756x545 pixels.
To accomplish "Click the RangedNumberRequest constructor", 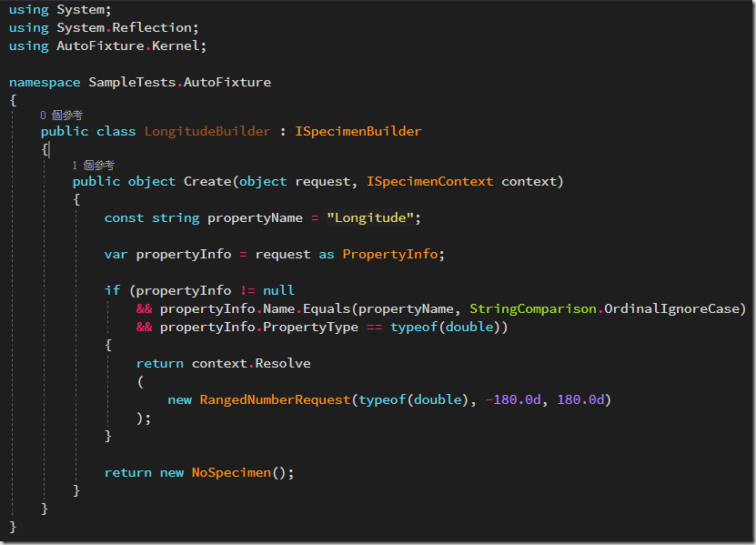I will (x=275, y=399).
